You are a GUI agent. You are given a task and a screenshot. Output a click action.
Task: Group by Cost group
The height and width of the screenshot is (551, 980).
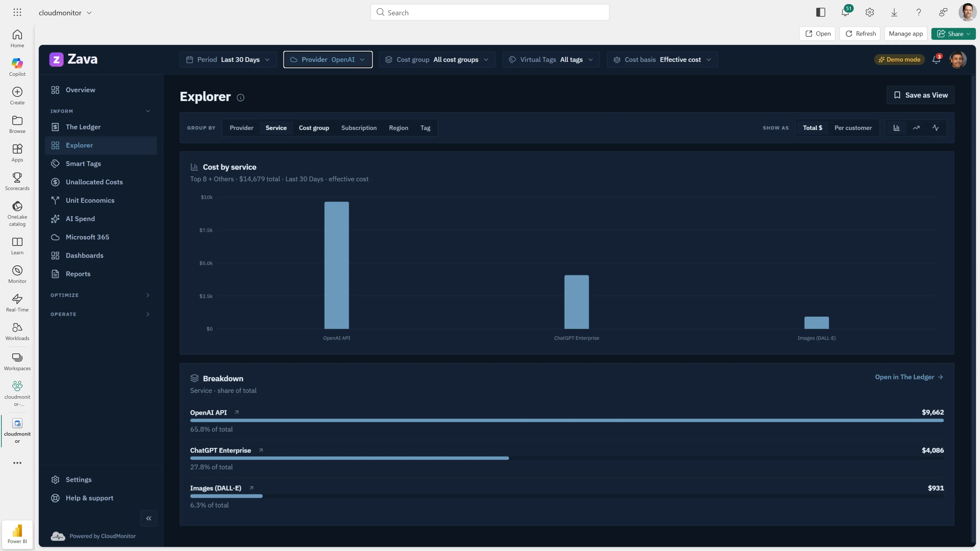coord(314,128)
